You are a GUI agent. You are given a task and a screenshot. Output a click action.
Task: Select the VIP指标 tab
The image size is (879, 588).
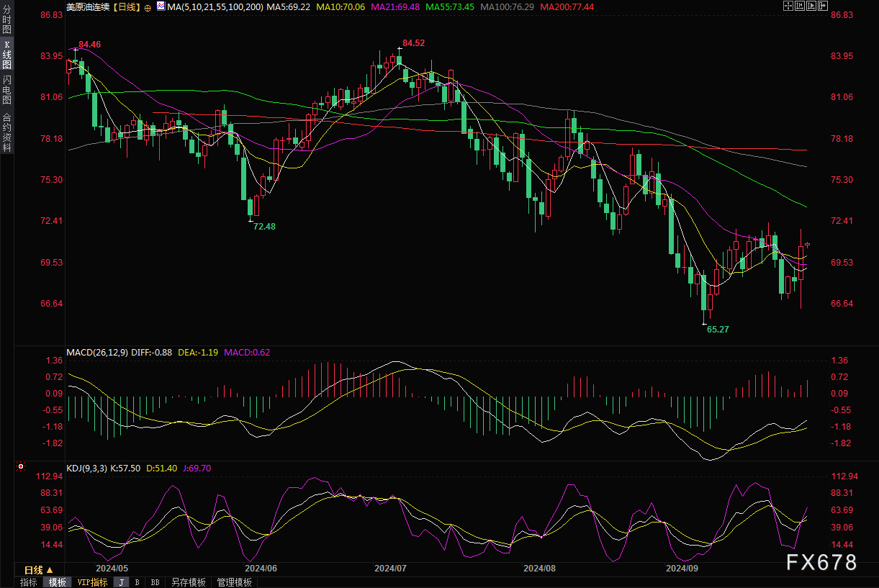[92, 582]
